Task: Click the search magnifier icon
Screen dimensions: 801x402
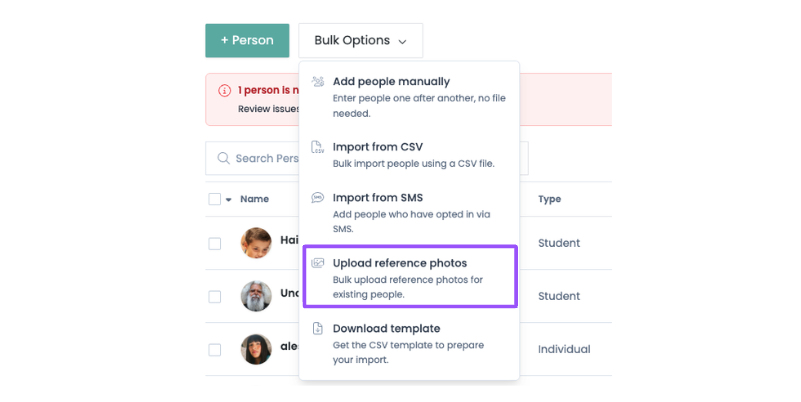Action: click(223, 158)
